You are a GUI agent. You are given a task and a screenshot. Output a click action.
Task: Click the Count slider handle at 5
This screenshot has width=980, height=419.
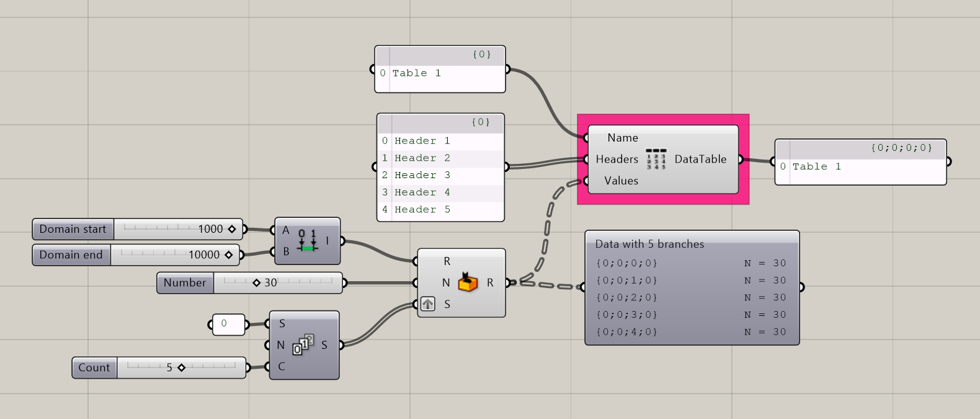(x=181, y=367)
